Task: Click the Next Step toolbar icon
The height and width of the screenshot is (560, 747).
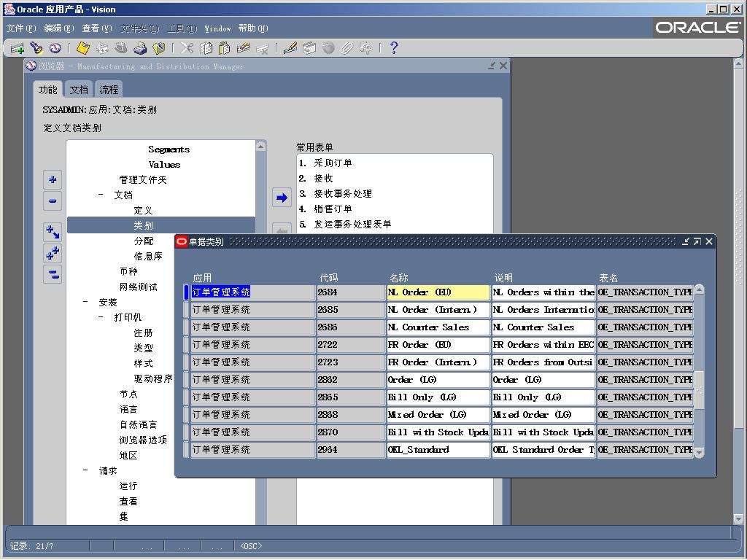Action: [x=102, y=48]
